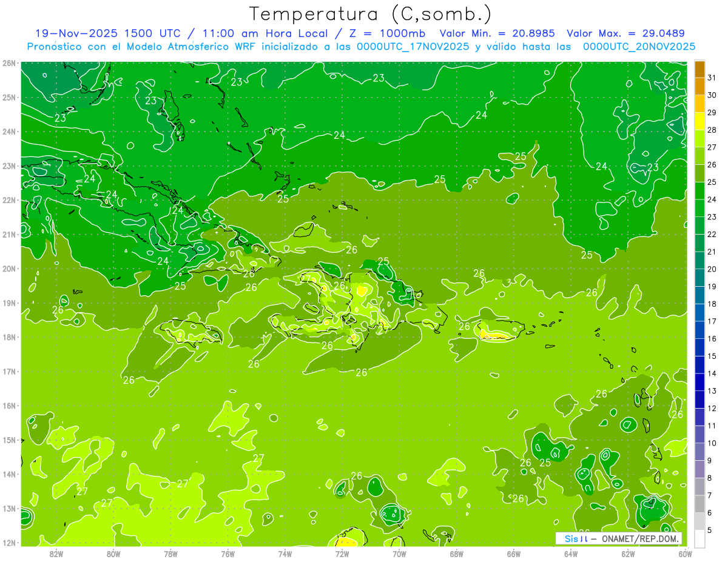Click the '20' value on the color bar
The width and height of the screenshot is (728, 562).
click(712, 269)
